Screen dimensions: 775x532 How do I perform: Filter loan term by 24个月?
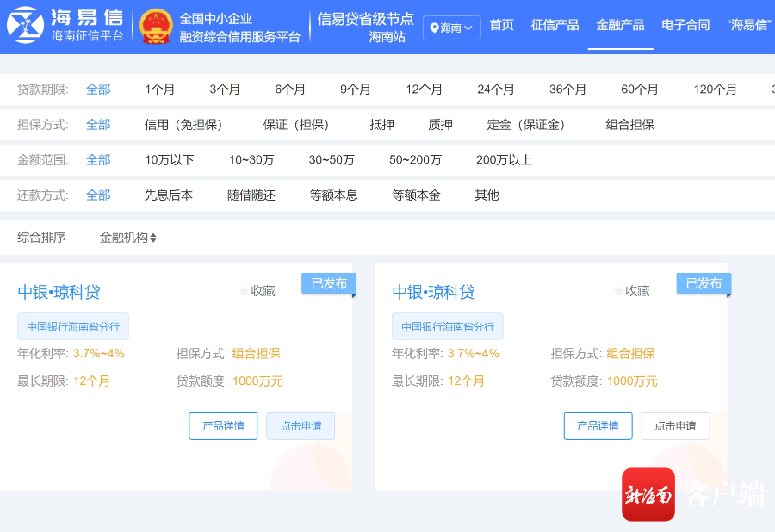click(x=496, y=90)
